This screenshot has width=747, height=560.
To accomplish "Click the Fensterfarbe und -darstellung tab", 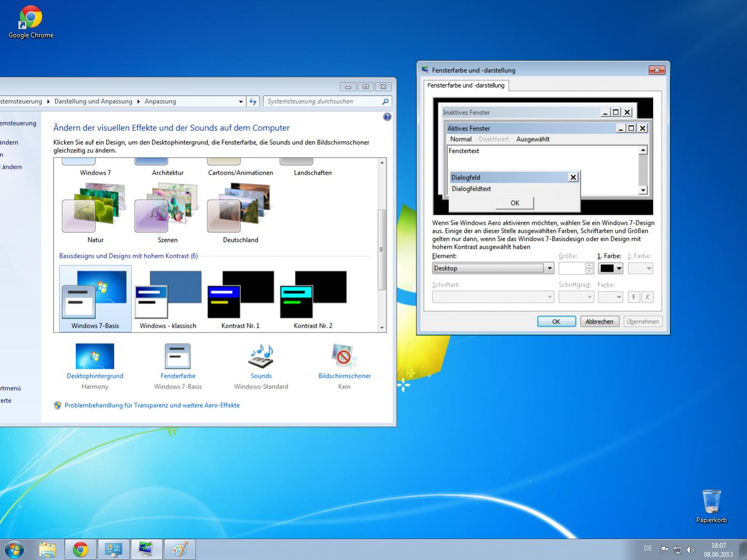I will 466,85.
